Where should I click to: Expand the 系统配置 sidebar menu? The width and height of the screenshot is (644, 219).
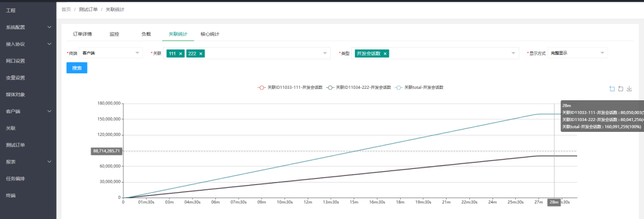(28, 27)
